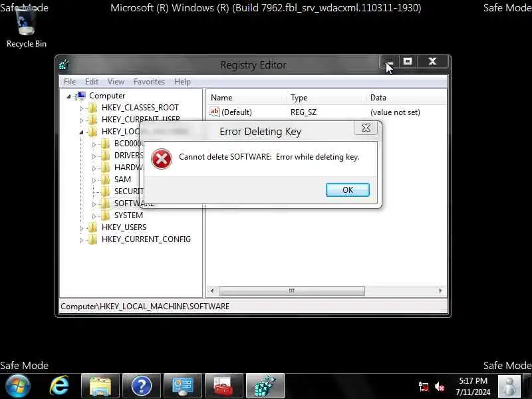Image resolution: width=532 pixels, height=399 pixels.
Task: Expand HKEY_CLASSES_ROOT arrow
Action: (81, 108)
